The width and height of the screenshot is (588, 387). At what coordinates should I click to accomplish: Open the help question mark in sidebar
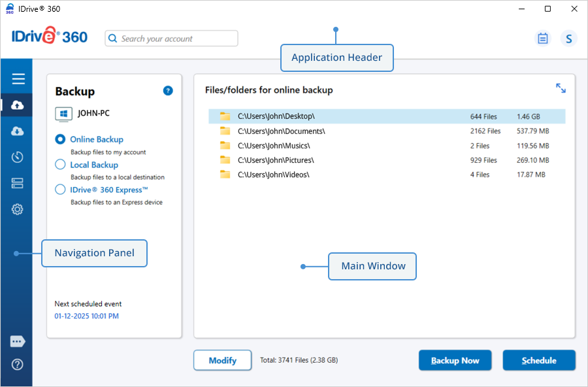tap(18, 364)
